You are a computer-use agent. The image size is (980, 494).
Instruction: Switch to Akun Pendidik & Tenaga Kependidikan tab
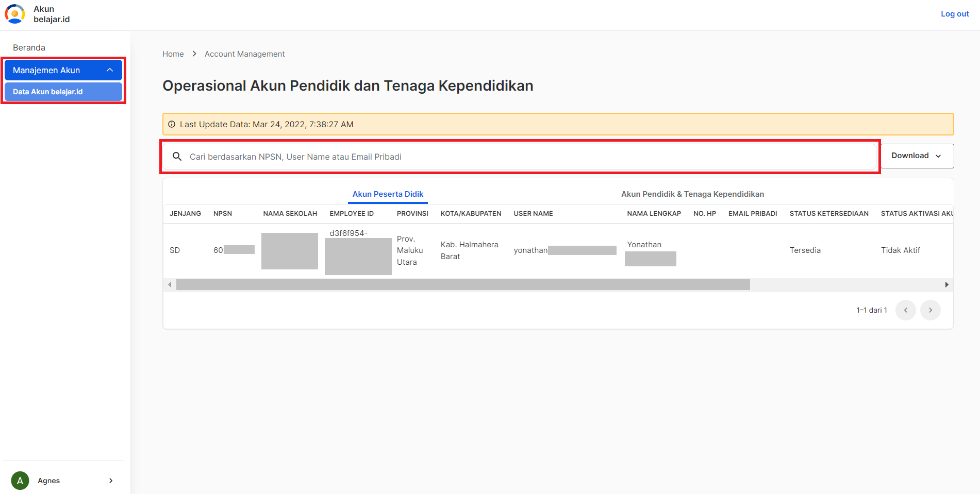[x=692, y=194]
